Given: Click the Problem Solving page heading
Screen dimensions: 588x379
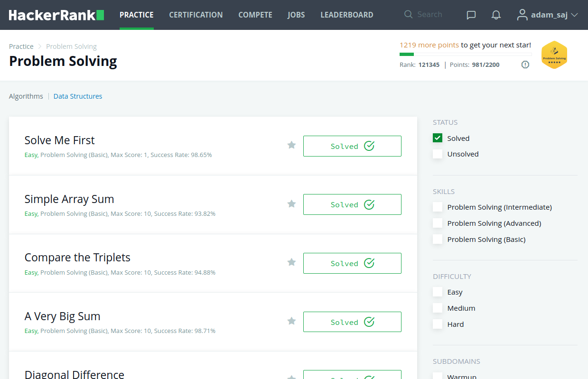Looking at the screenshot, I should (63, 61).
